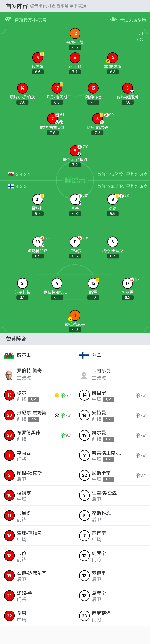Image resolution: width=150 pixels, height=644 pixels.
Task: Click the 首发阵容 section title
Action: point(17,6)
